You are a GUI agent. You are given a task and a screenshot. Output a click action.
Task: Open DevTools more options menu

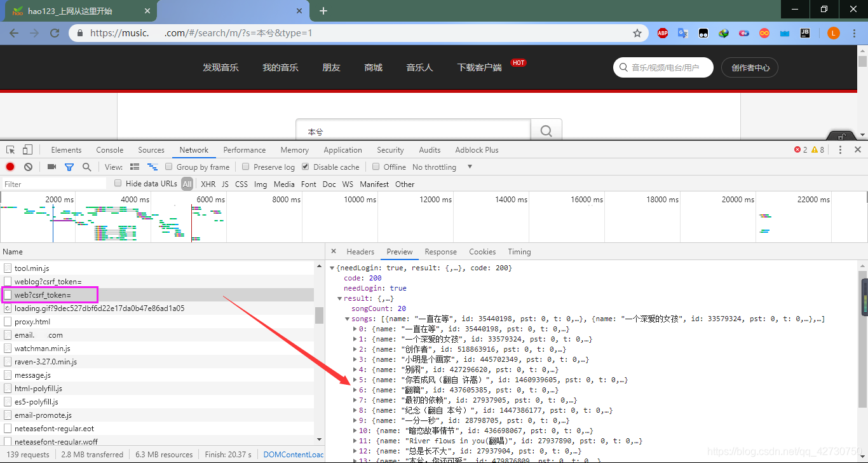click(840, 150)
